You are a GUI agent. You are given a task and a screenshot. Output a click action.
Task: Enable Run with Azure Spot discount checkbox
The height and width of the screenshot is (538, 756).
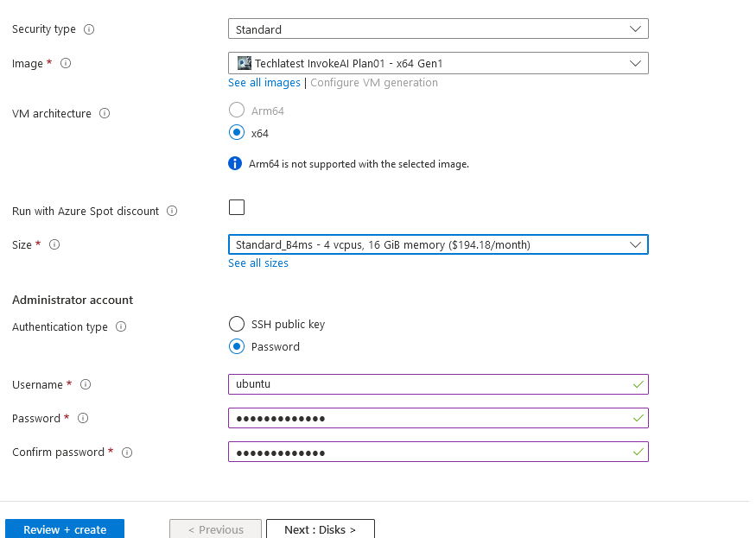pos(237,207)
